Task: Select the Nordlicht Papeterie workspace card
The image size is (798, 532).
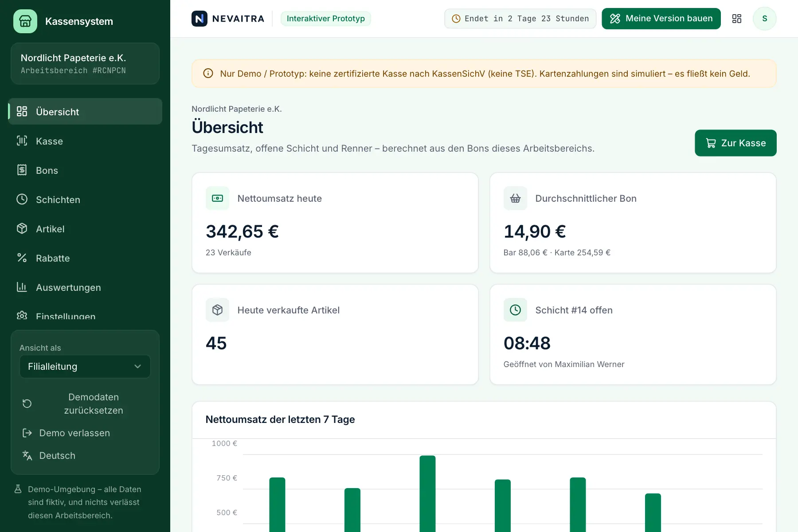Action: pos(85,63)
